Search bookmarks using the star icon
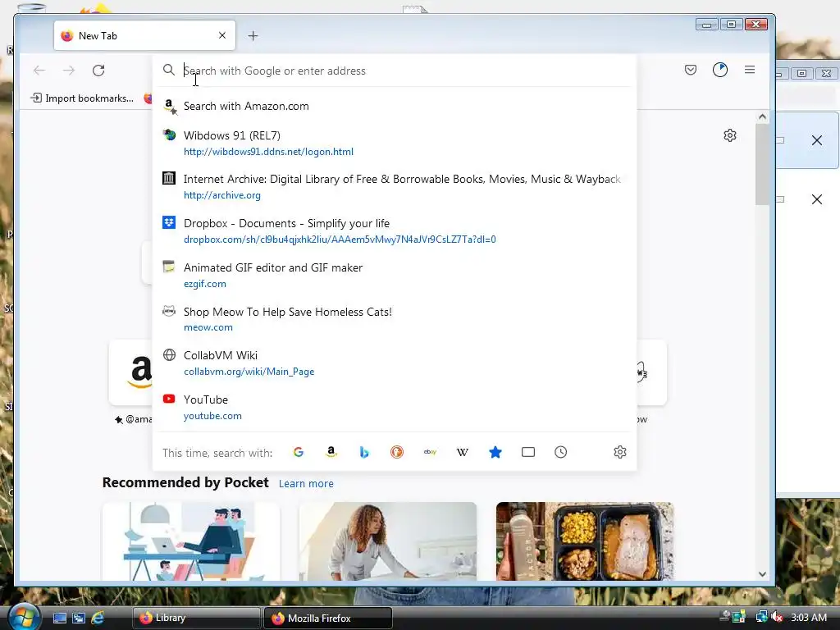Screen dimensions: 840x630 pyautogui.click(x=495, y=452)
